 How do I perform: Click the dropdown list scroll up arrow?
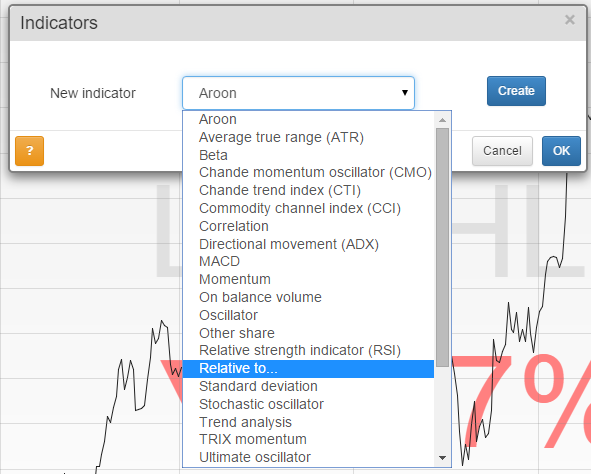tap(442, 120)
